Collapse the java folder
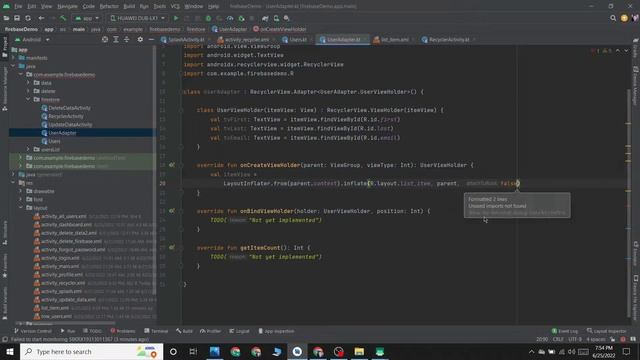The height and width of the screenshot is (360, 640). click(13, 66)
